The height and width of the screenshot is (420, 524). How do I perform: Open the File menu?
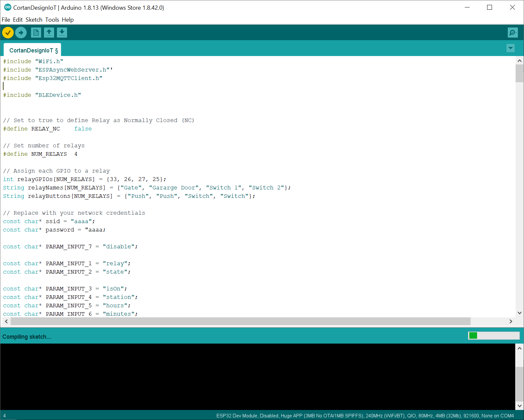6,20
